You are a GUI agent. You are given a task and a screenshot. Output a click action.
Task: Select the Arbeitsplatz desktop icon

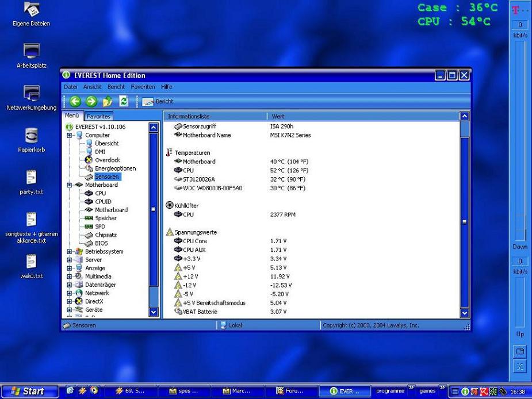[31, 56]
